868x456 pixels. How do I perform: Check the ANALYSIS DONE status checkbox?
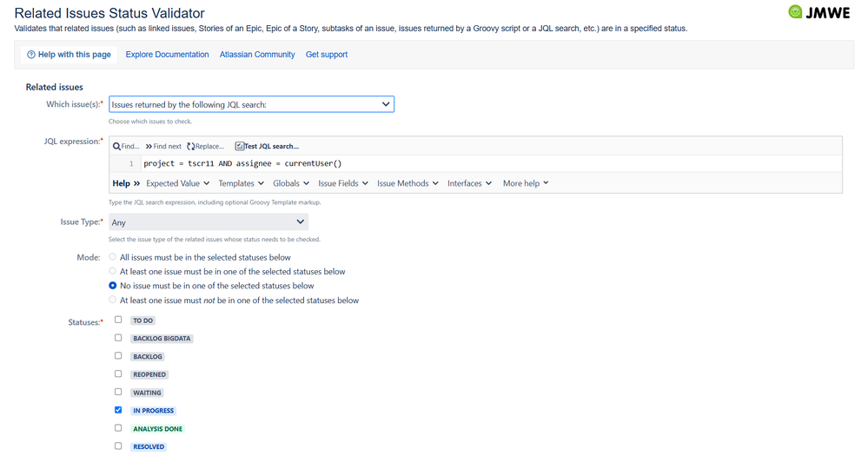(x=118, y=428)
